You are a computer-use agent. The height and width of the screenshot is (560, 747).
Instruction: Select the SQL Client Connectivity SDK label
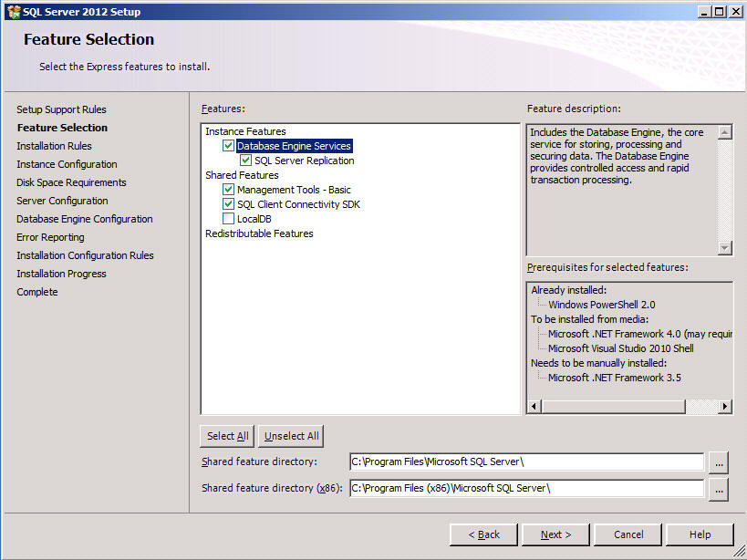[298, 204]
